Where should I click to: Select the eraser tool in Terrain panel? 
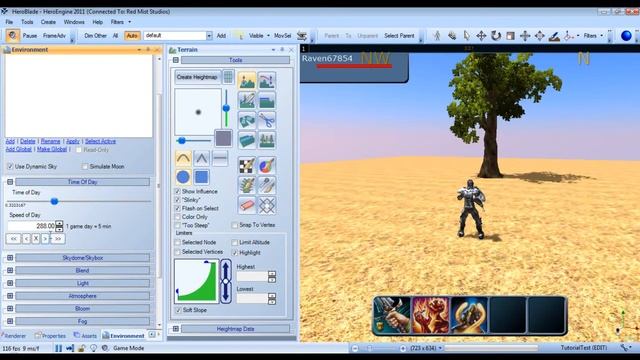(247, 205)
